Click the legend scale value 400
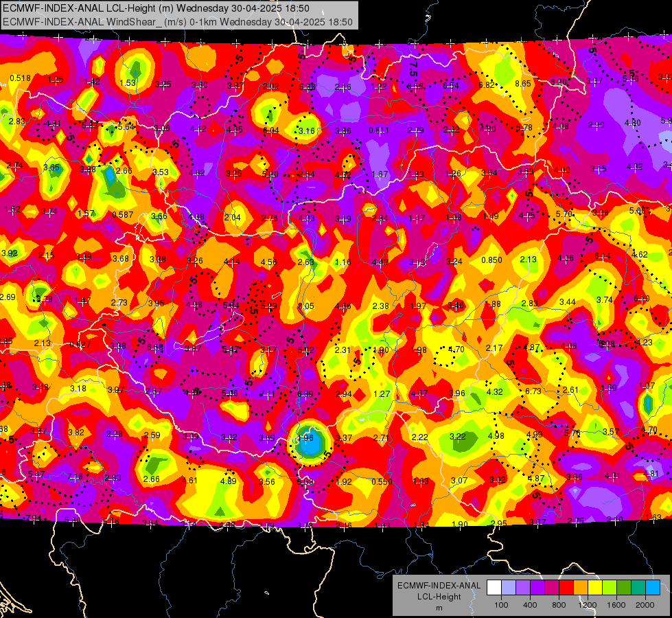The width and height of the screenshot is (672, 618). click(x=530, y=605)
